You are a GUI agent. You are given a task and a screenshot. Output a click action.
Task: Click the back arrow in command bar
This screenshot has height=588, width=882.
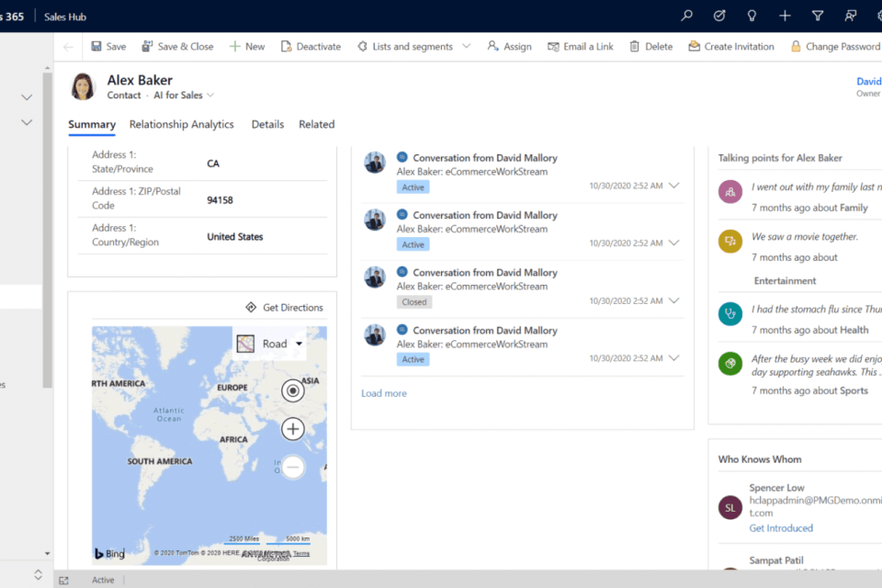click(69, 47)
